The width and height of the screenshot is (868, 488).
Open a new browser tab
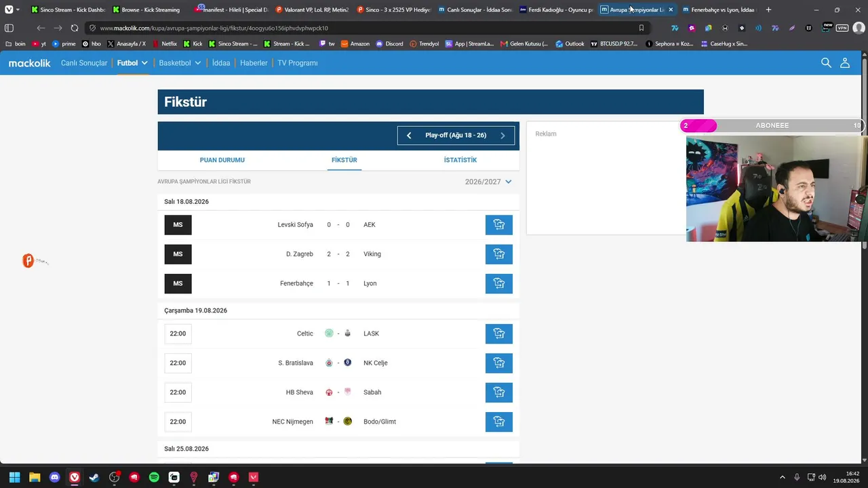point(768,9)
